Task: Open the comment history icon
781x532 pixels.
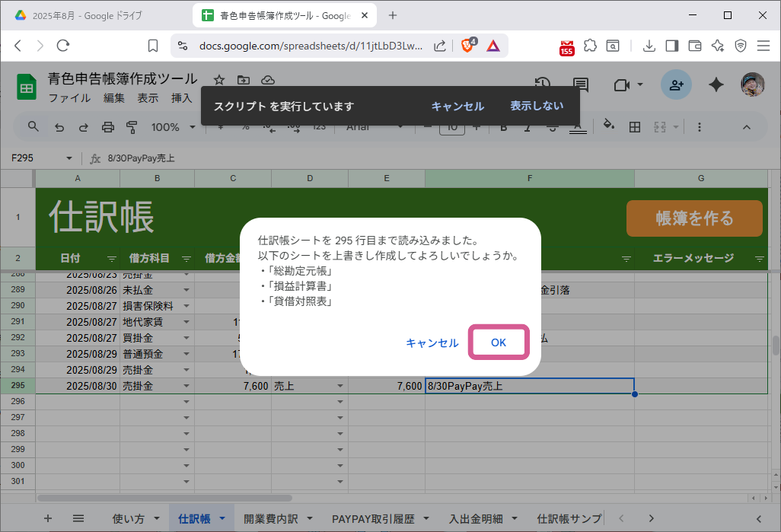Action: click(581, 84)
